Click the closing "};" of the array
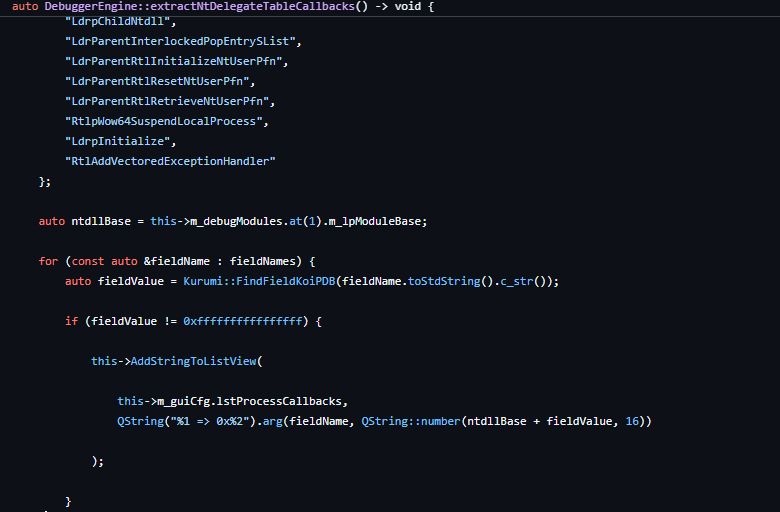This screenshot has width=780, height=512. point(45,182)
